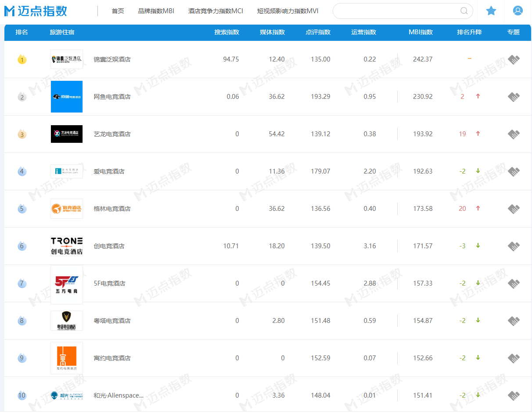The image size is (532, 413).
Task: Click the rank 2 silver medal badge
Action: tap(22, 97)
